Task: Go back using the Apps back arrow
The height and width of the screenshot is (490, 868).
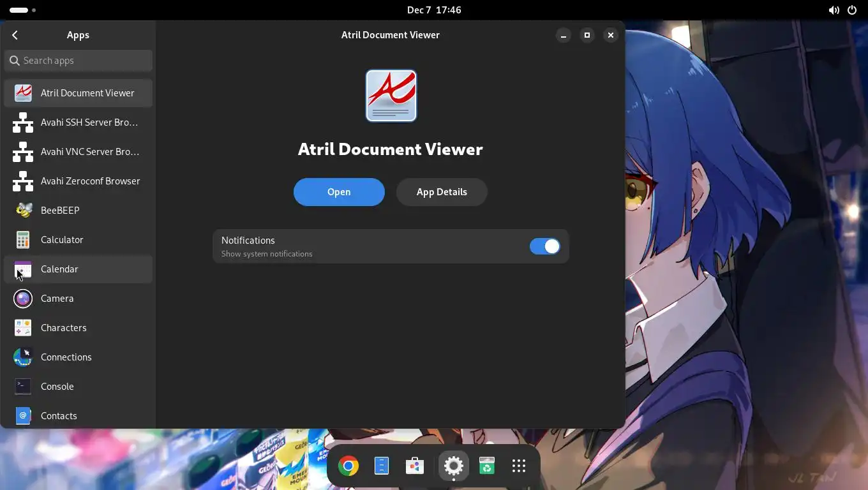Action: pyautogui.click(x=15, y=35)
